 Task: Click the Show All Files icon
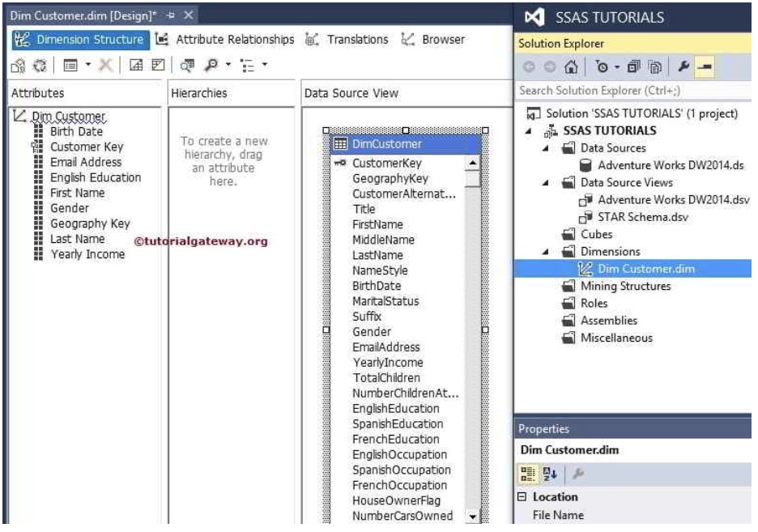(x=654, y=66)
